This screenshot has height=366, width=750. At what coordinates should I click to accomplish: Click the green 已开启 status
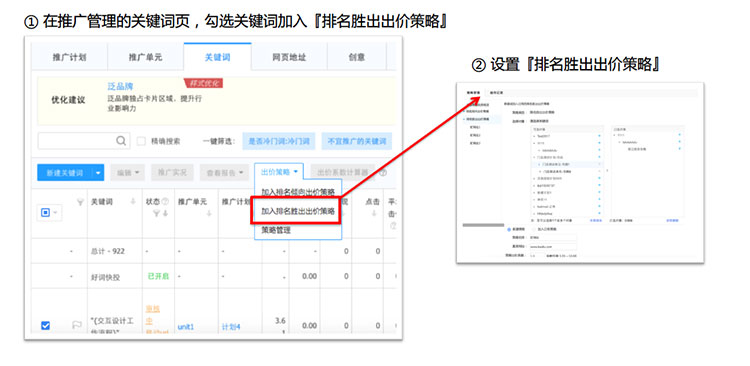(158, 276)
